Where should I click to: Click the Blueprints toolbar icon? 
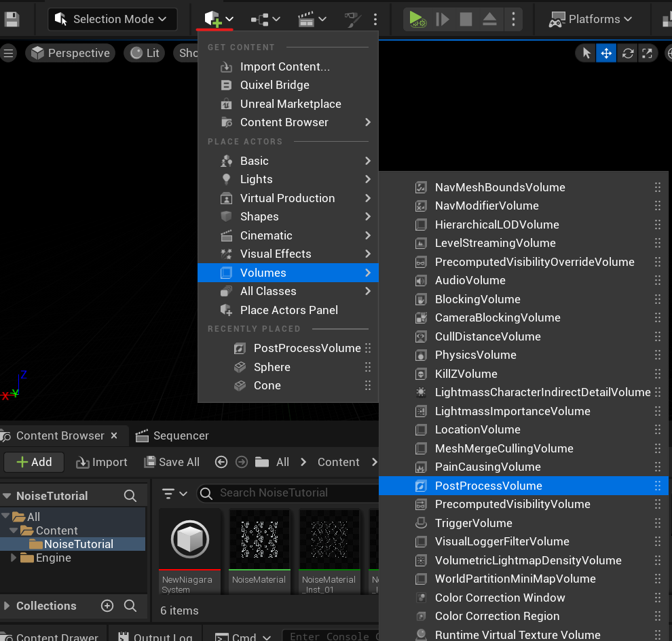pos(260,19)
